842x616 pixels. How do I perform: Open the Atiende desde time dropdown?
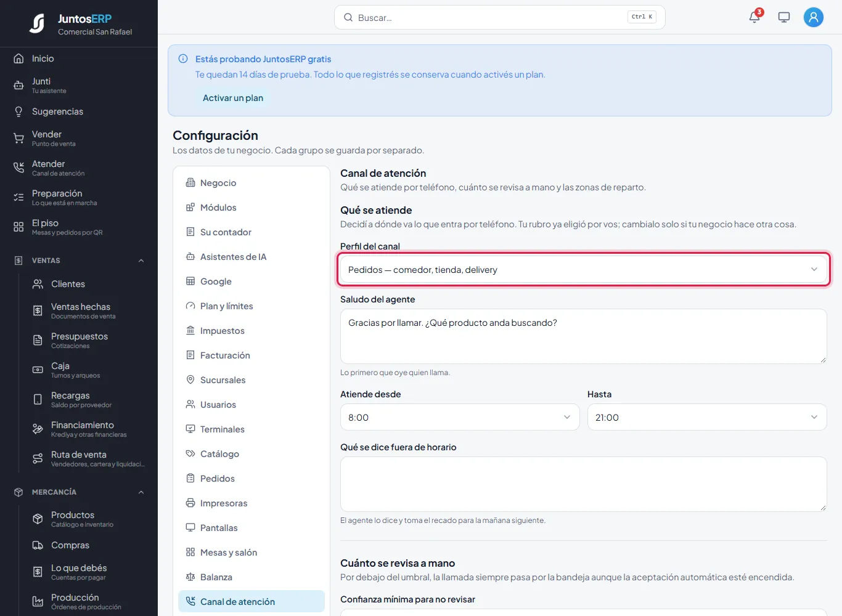pos(460,417)
